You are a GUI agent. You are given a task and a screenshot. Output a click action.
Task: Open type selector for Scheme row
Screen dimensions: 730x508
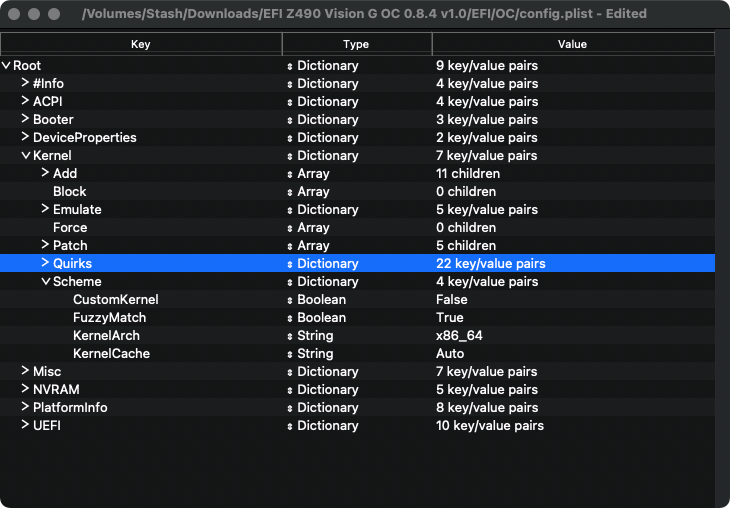290,282
